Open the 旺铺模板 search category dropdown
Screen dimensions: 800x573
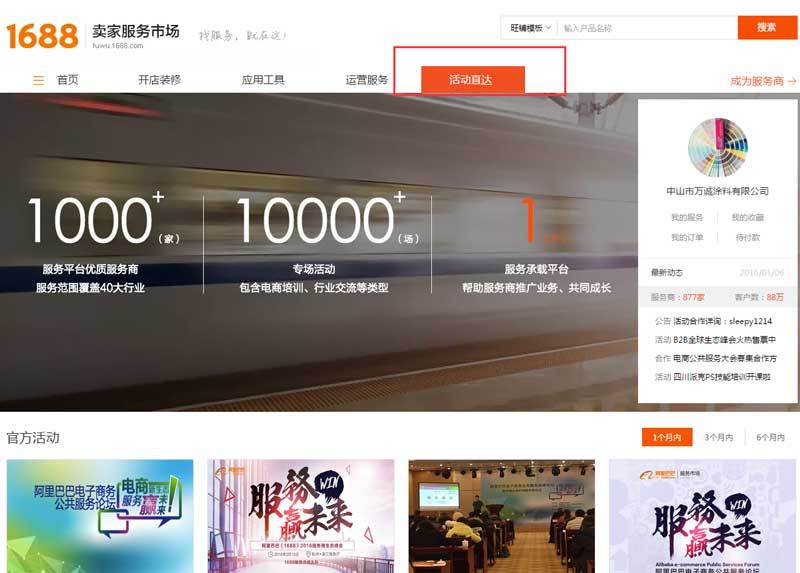(530, 28)
